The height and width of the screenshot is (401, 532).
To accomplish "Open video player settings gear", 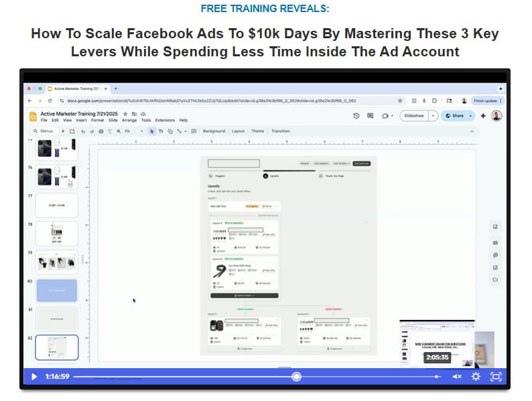I will (x=476, y=377).
